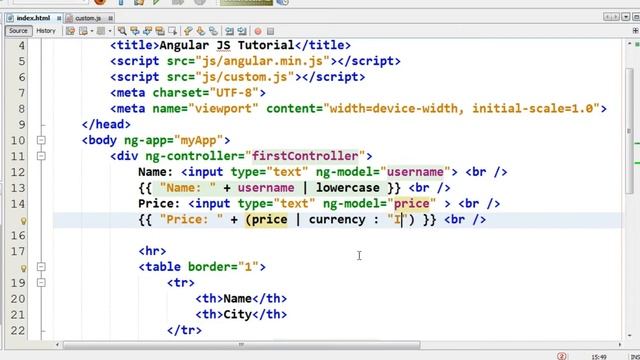Screen dimensions: 640x360
Task: Click the vertical scrollbar down arrow
Action: point(629,336)
